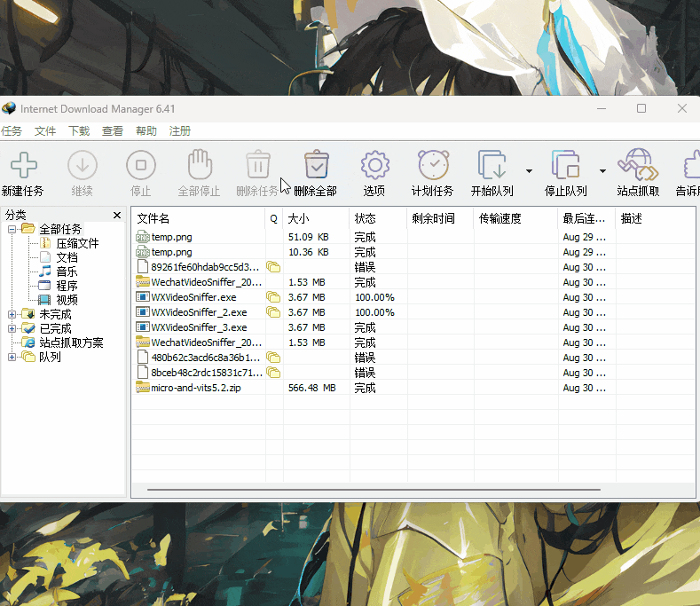The image size is (700, 606).
Task: Open the 停止队列 dropdown arrow
Action: pos(602,171)
